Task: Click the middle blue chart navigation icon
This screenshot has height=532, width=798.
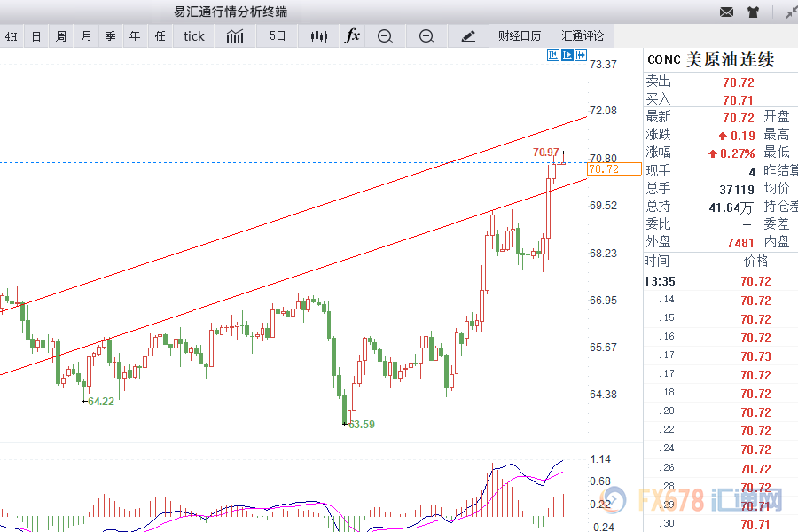Action: (x=567, y=55)
